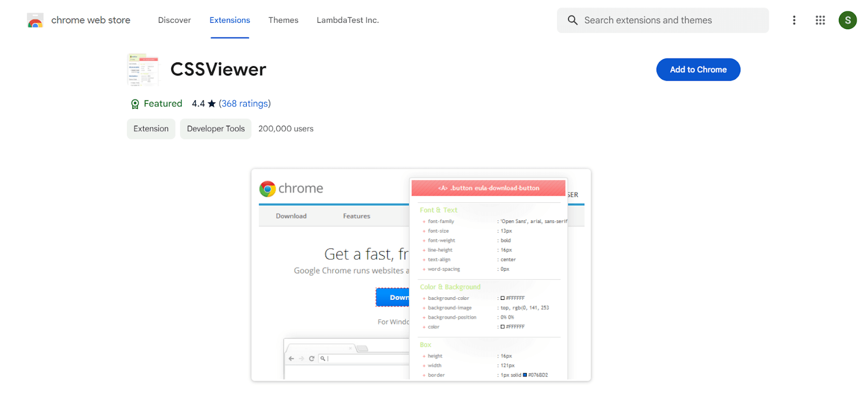Go to the Discover tab
868x397 pixels.
[x=174, y=20]
